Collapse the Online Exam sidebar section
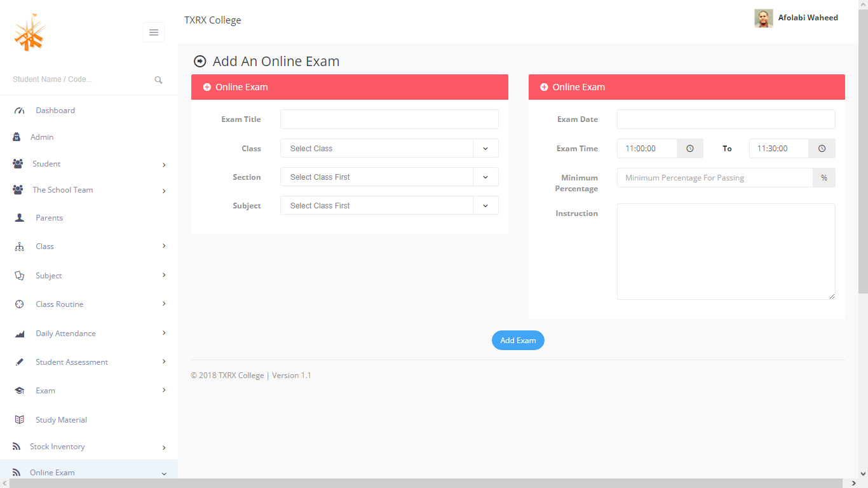Viewport: 868px width, 488px height. tap(164, 473)
